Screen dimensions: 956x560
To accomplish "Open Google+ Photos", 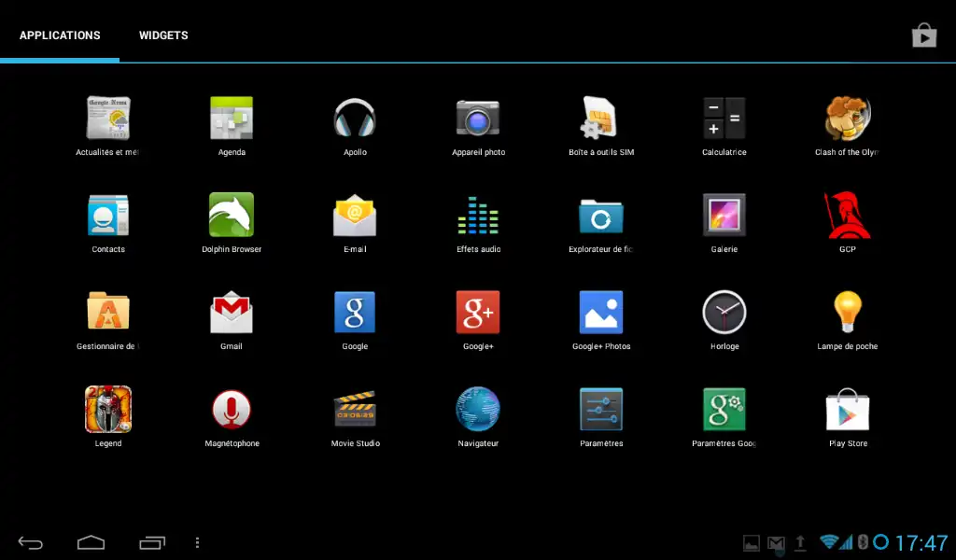I will tap(601, 312).
